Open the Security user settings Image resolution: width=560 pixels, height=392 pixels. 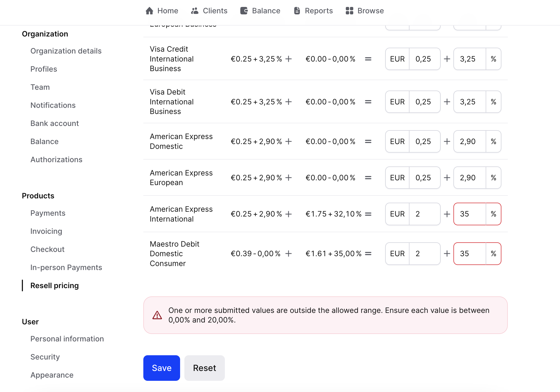(45, 357)
